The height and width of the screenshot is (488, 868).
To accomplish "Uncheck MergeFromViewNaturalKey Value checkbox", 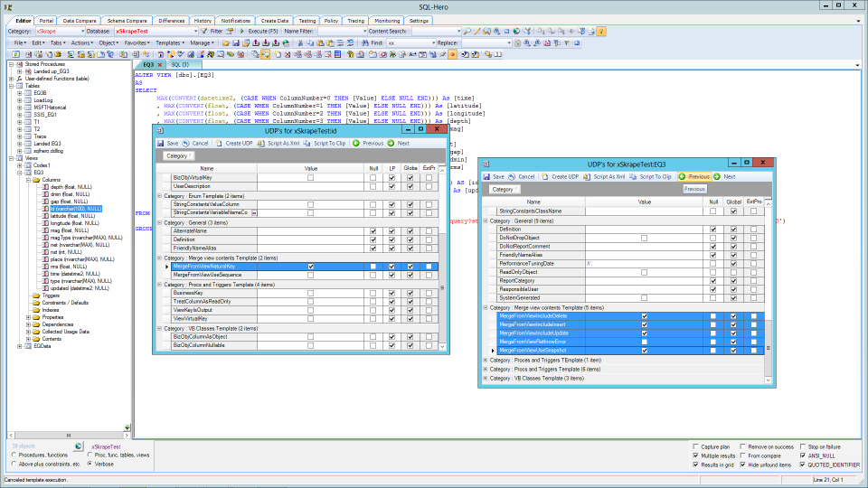I will coord(310,266).
